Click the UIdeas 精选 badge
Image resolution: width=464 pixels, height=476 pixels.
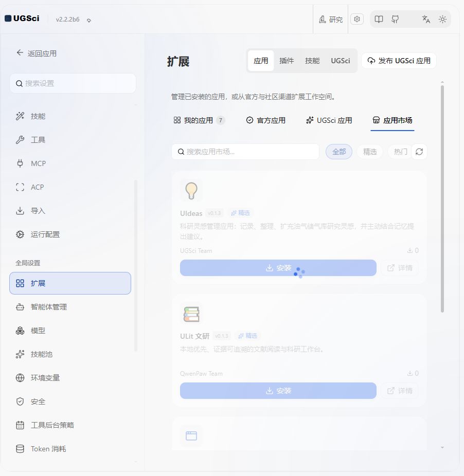pyautogui.click(x=240, y=213)
